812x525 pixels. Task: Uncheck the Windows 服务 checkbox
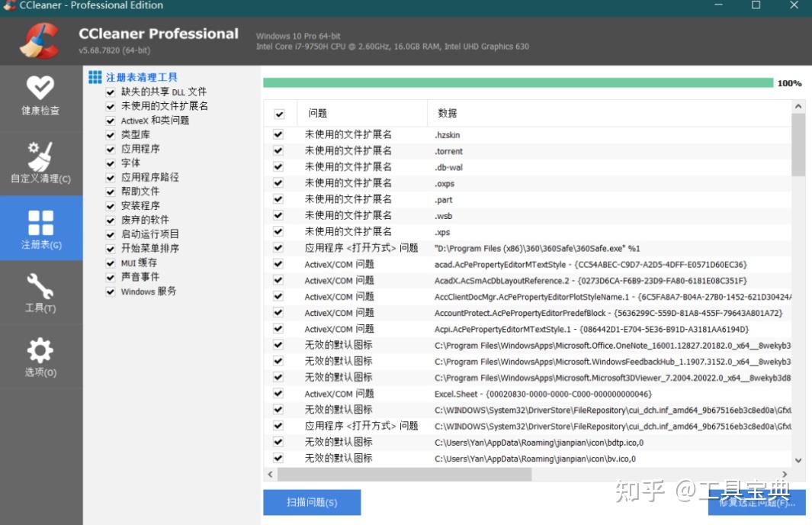pyautogui.click(x=111, y=291)
